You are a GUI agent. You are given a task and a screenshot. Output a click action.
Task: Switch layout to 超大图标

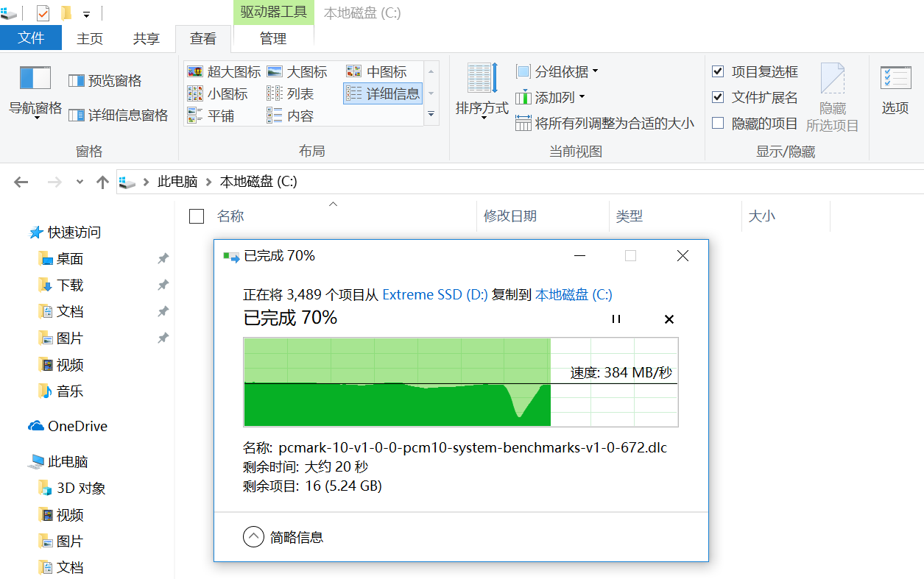[225, 71]
